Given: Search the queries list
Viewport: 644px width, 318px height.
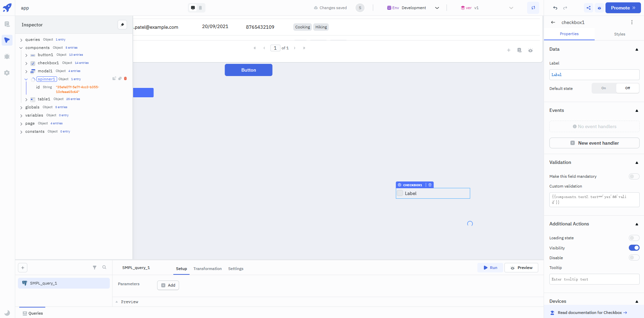Looking at the screenshot, I should (104, 267).
